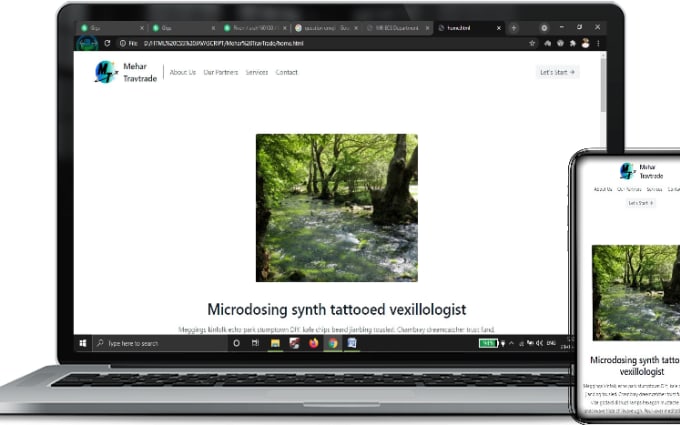
Task: Tap Our Partners on the phone screen
Action: coord(629,190)
